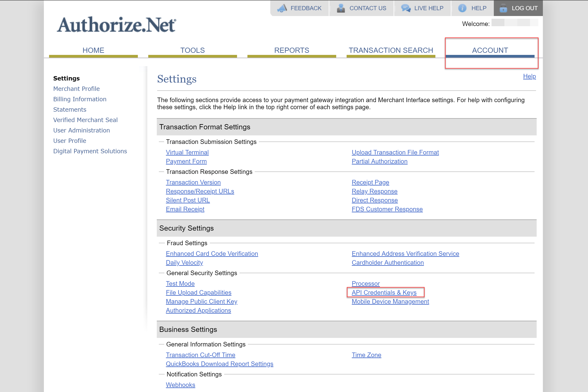
Task: Open Transaction Cut-Off Time
Action: (x=200, y=355)
